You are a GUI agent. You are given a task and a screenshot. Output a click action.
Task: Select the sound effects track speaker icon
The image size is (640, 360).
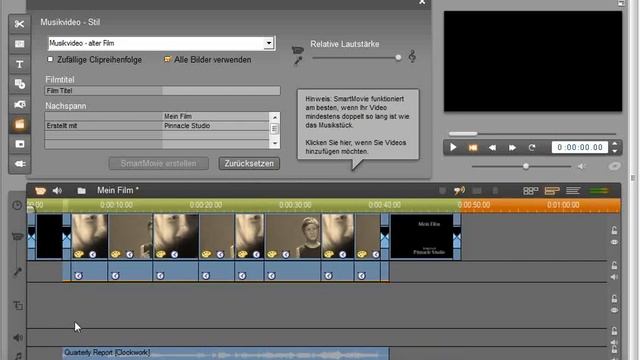(18, 338)
